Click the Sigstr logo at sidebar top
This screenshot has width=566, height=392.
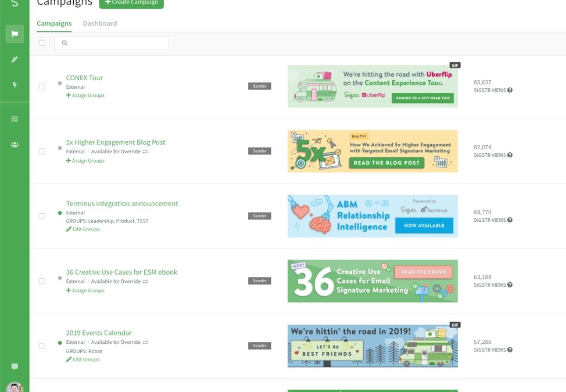(x=15, y=3)
